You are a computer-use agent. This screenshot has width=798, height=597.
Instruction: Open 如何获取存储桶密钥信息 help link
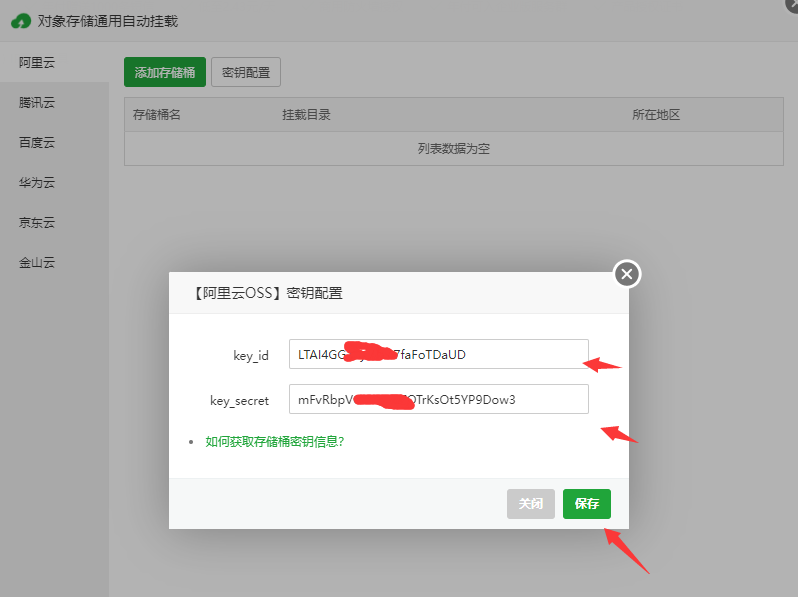point(275,441)
